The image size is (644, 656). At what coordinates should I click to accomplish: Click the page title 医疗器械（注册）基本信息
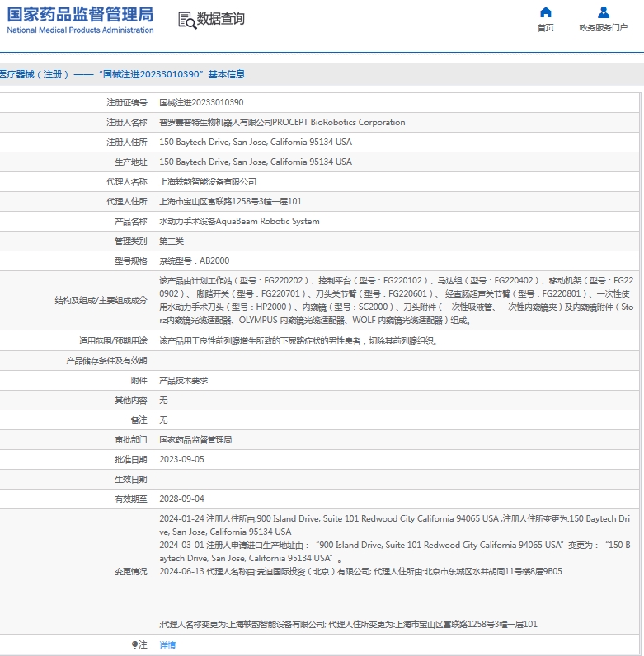pyautogui.click(x=123, y=74)
